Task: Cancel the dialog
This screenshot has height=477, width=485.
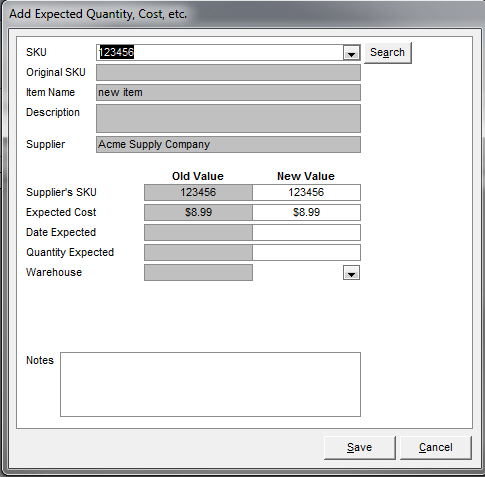Action: [x=436, y=448]
